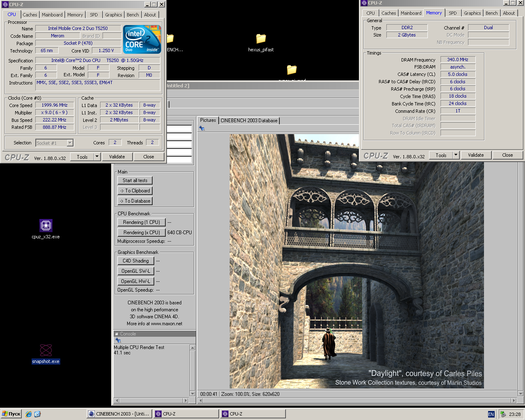The height and width of the screenshot is (420, 525).
Task: Click the Rated FSB 888.87 MHz value
Action: point(55,127)
